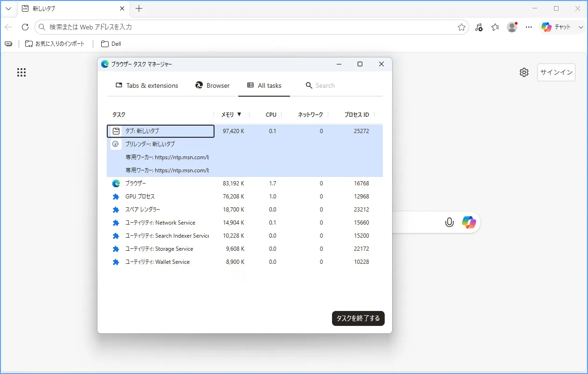
Task: Open お気に入りのインポート bookmark item
Action: 55,43
